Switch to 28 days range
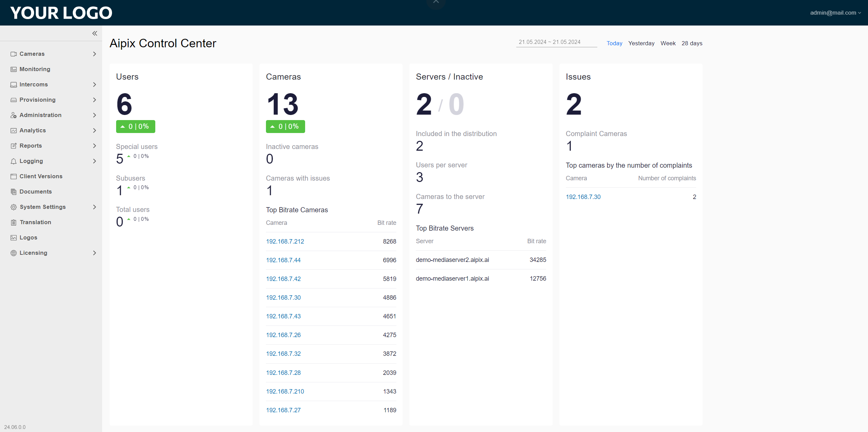This screenshot has height=432, width=868. [692, 43]
